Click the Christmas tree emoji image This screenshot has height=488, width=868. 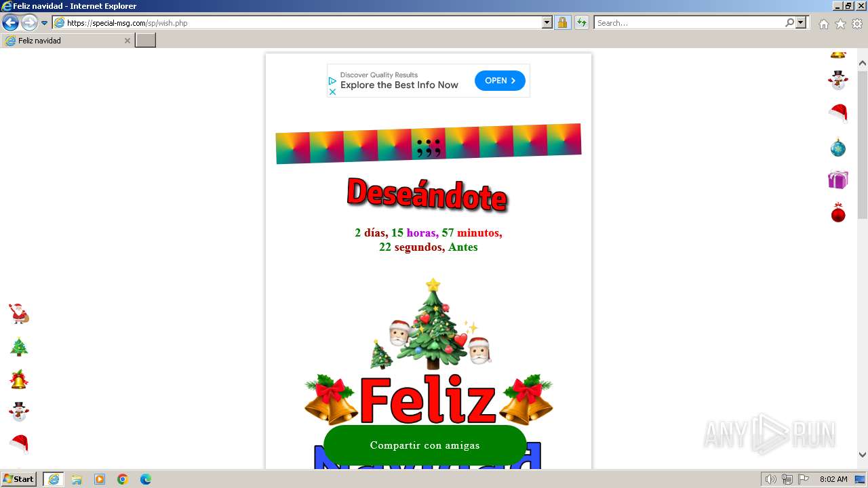coord(433,324)
